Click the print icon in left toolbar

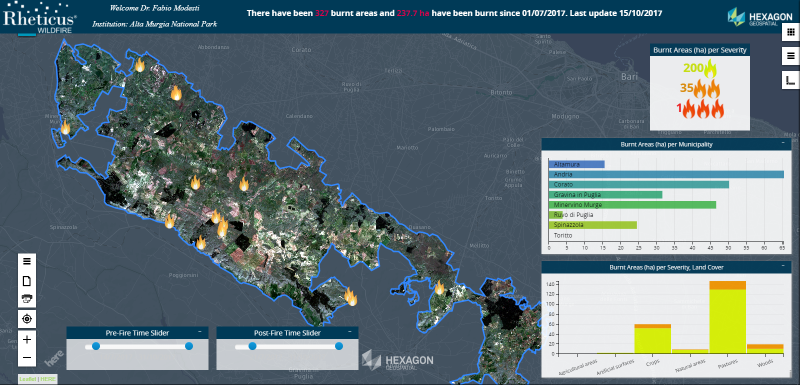27,299
